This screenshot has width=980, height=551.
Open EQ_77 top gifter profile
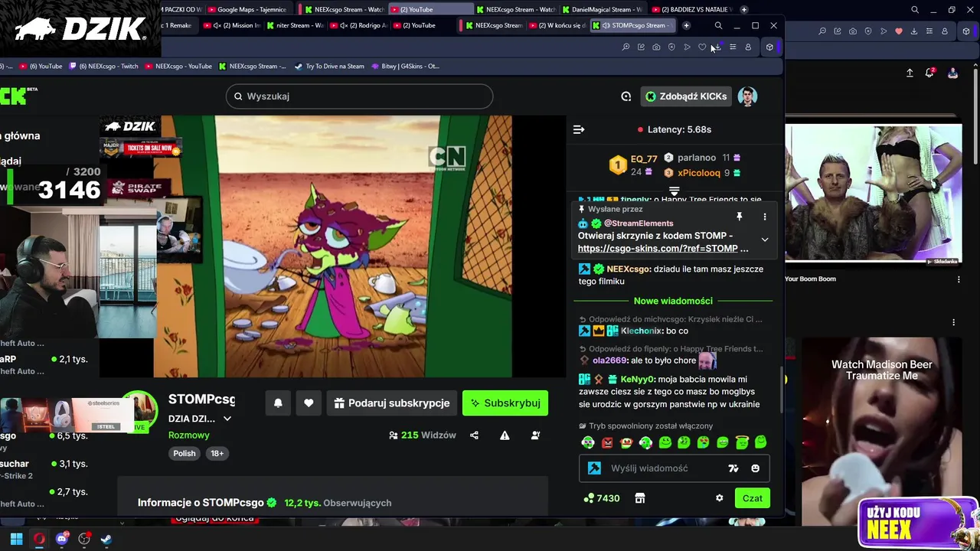coord(644,159)
